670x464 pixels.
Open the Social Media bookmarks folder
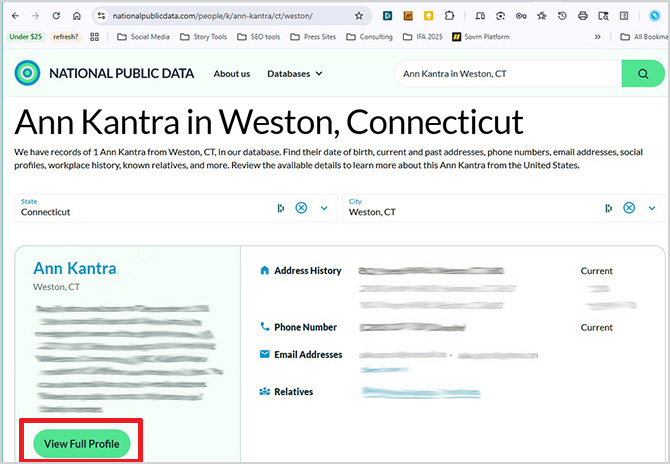click(143, 37)
